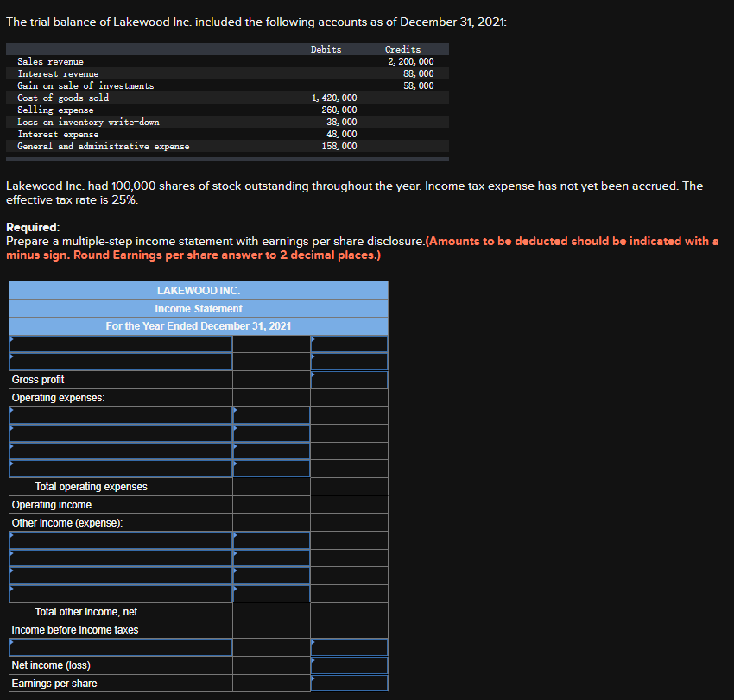734x700 pixels.
Task: Select the amount field in the row above Net income (loss)
Action: click(349, 647)
